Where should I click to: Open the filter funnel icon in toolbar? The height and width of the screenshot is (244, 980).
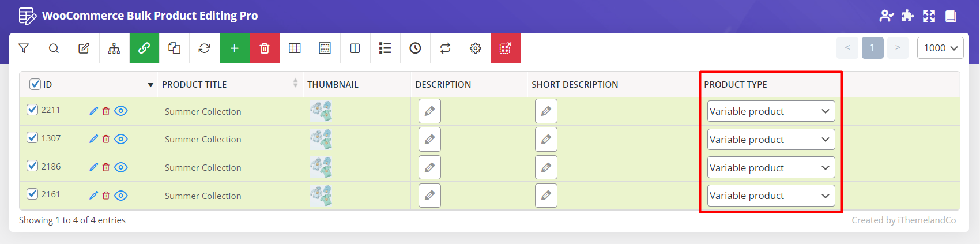coord(24,48)
